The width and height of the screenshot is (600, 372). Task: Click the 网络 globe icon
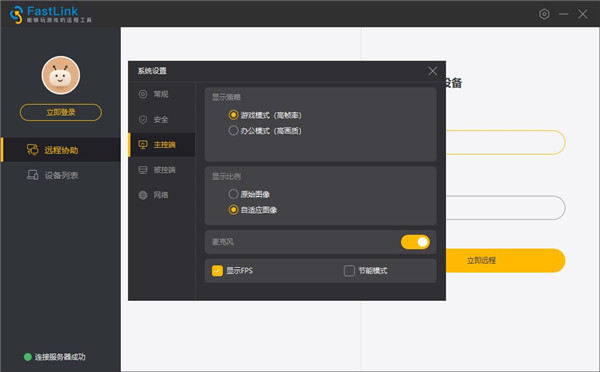pyautogui.click(x=143, y=195)
